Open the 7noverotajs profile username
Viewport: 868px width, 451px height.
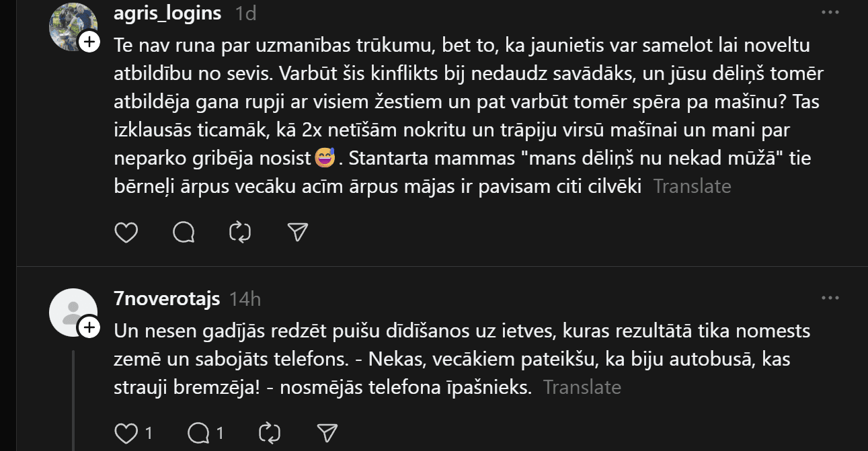point(167,298)
